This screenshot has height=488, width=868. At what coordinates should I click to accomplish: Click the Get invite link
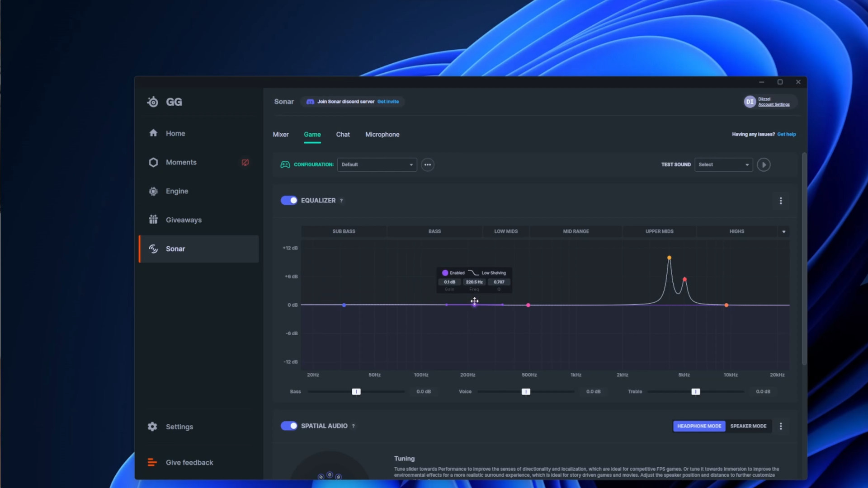click(x=388, y=102)
